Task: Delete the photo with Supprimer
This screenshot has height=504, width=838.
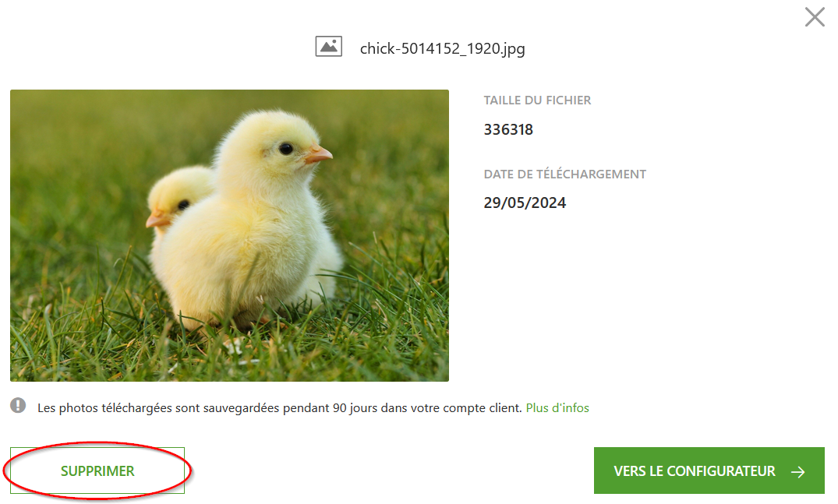Action: (x=97, y=471)
